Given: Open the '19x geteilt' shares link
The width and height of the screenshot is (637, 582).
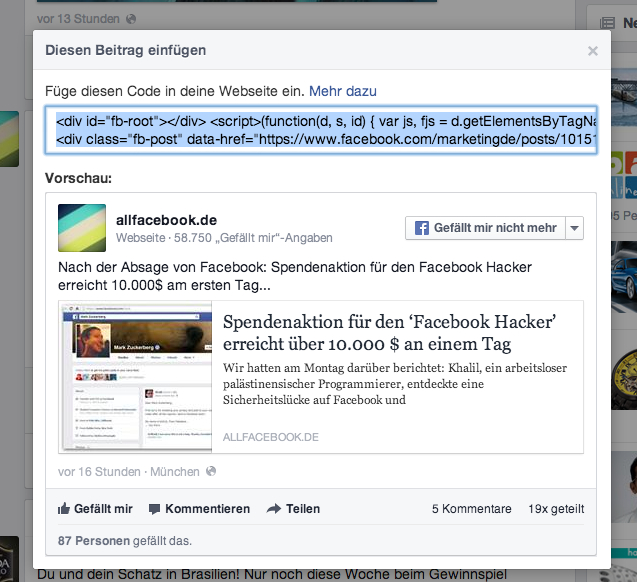Looking at the screenshot, I should 556,508.
